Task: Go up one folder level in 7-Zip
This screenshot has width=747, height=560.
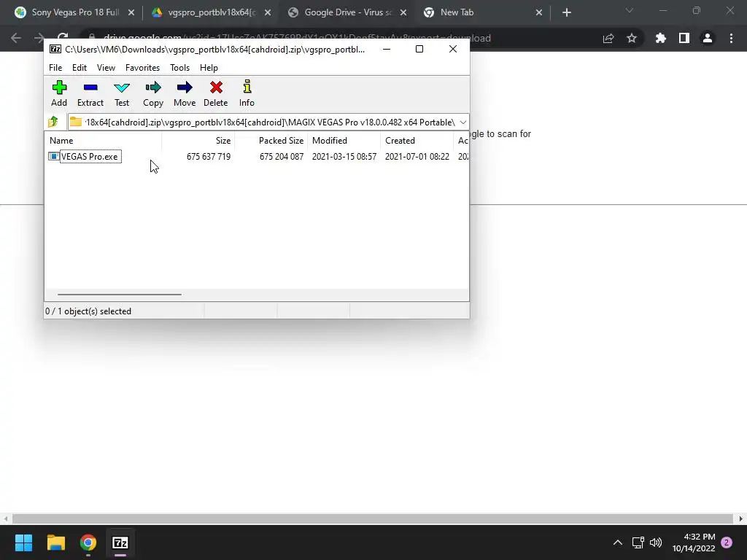Action: pos(53,122)
